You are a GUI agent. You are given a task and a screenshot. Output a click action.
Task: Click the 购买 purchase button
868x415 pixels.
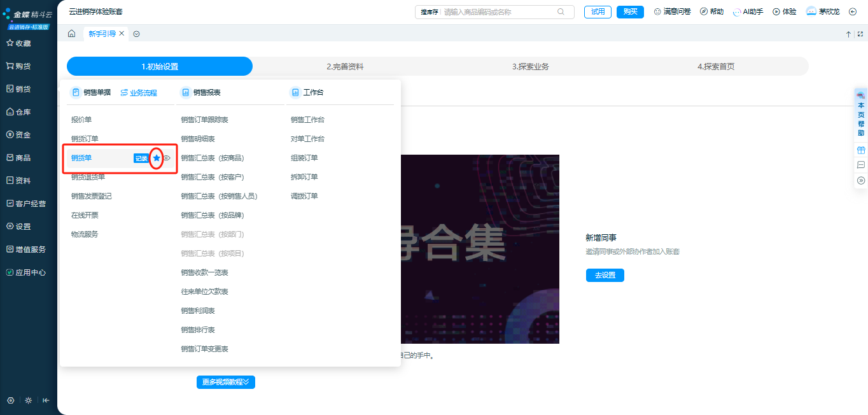click(630, 11)
